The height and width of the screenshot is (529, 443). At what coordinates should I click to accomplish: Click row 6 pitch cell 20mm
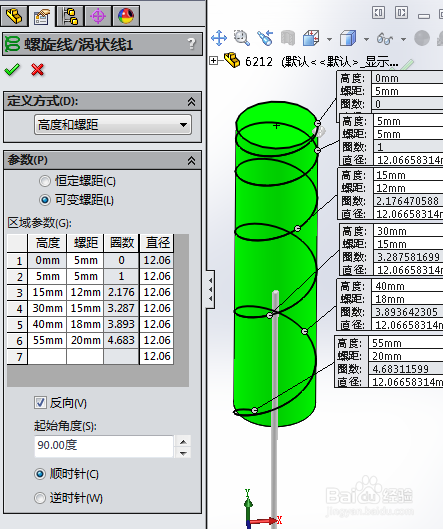coord(85,340)
